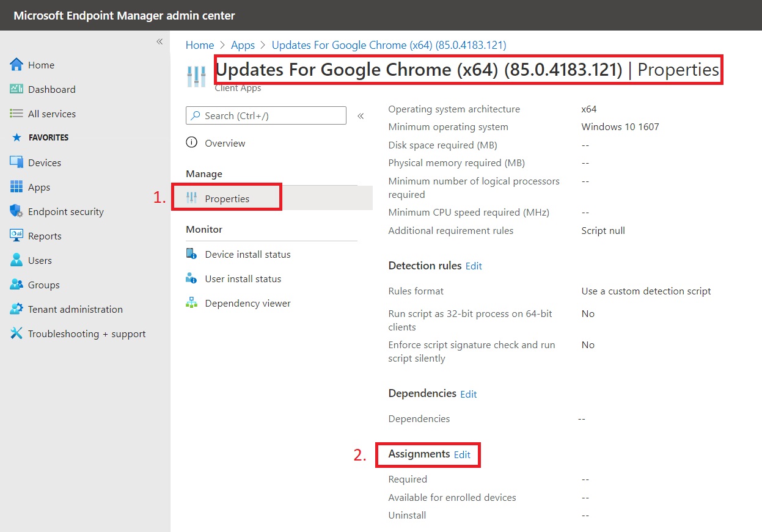The height and width of the screenshot is (532, 762).
Task: Click the 'Required' assignment label
Action: [408, 479]
